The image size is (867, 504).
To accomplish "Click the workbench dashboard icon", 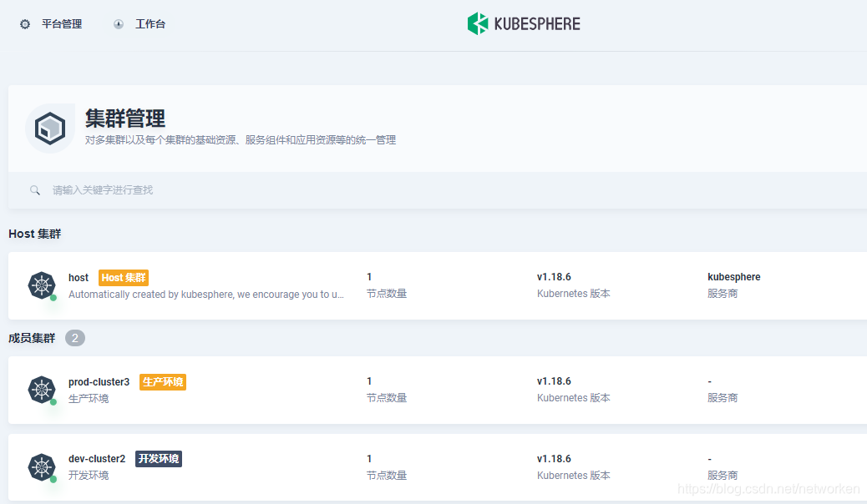I will [119, 24].
